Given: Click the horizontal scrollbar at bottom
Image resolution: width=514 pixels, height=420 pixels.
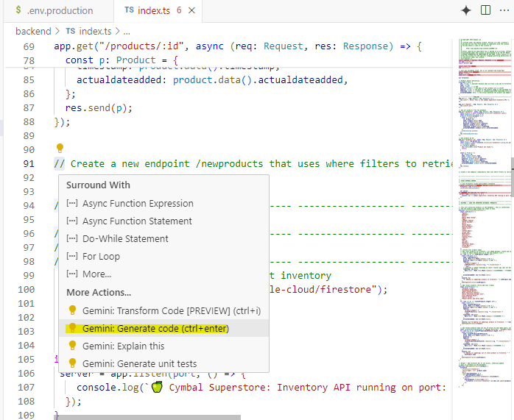Looking at the screenshot, I should [x=147, y=417].
